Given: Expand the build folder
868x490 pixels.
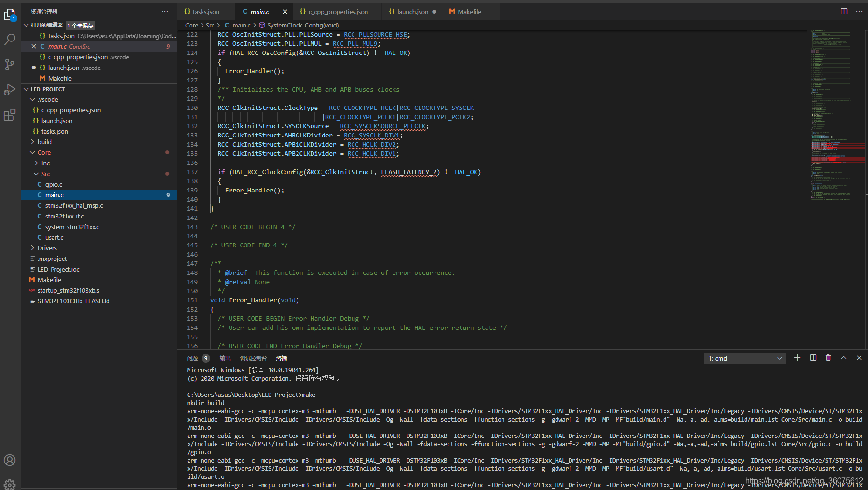Looking at the screenshot, I should (33, 142).
